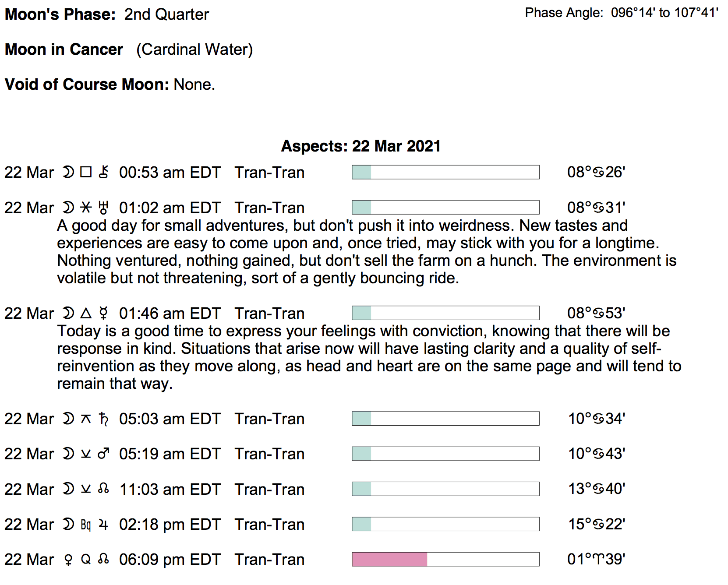728x585 pixels.
Task: Click the Venus glyph in the 06:09 pm row
Action: (x=68, y=560)
